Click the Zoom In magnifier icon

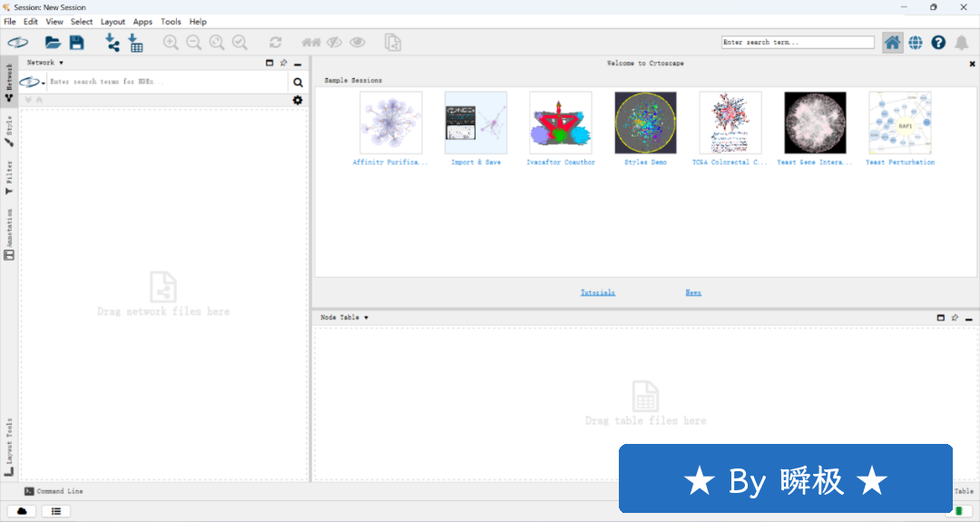(x=171, y=43)
